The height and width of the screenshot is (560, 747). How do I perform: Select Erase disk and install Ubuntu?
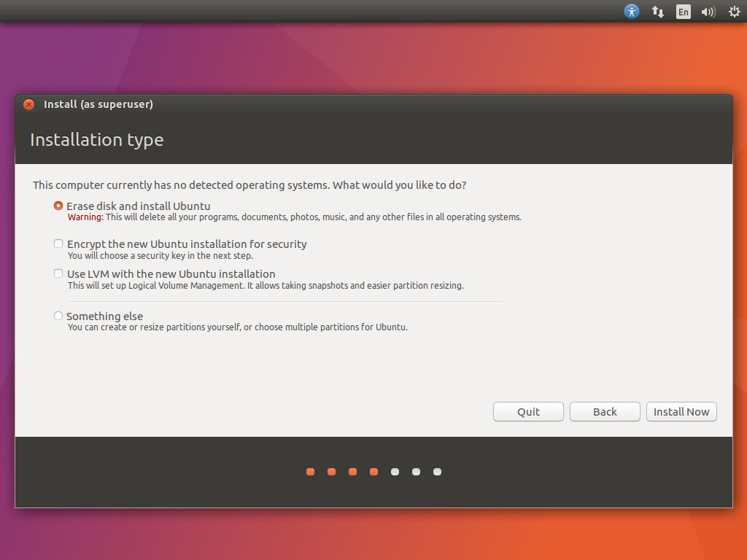click(x=58, y=206)
